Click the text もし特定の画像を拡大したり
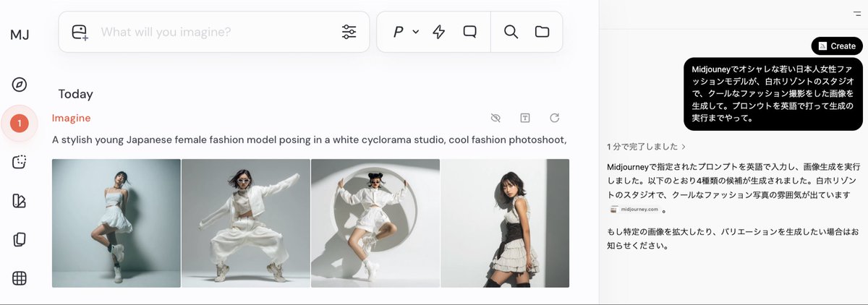 pos(733,239)
